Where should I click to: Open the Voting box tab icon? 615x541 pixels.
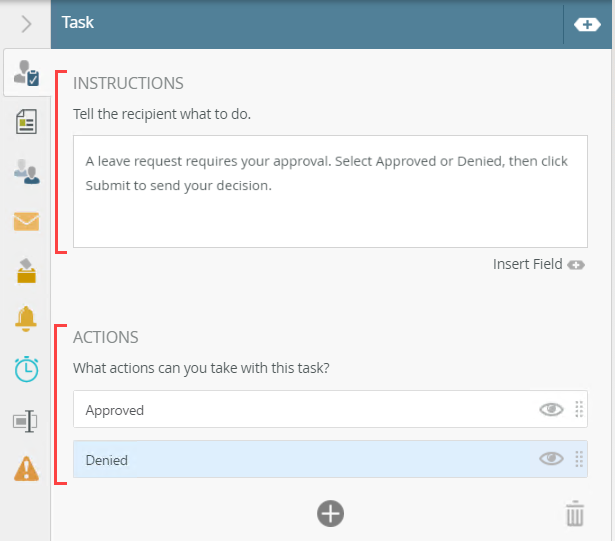click(x=26, y=271)
